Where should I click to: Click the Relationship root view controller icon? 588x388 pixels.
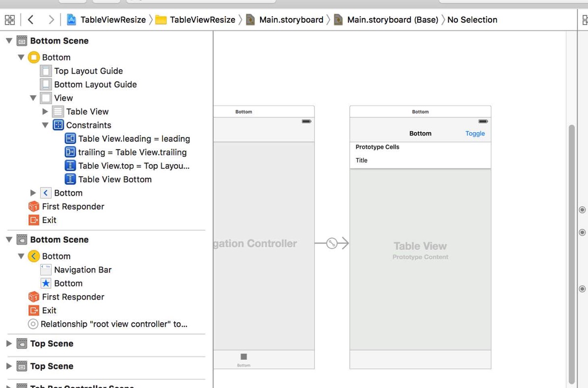33,324
